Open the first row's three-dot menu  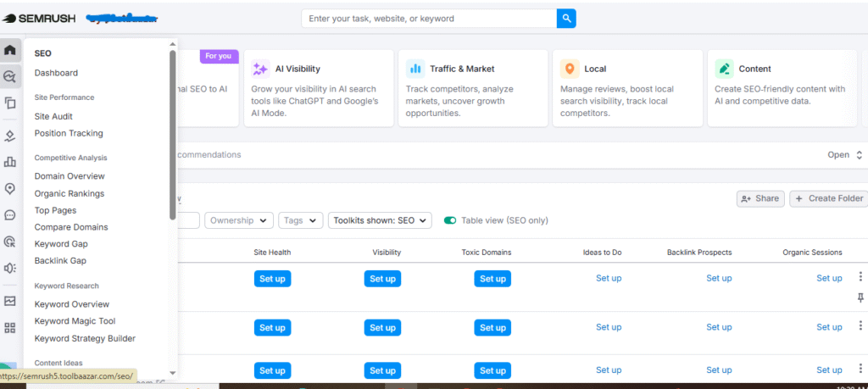coord(860,276)
